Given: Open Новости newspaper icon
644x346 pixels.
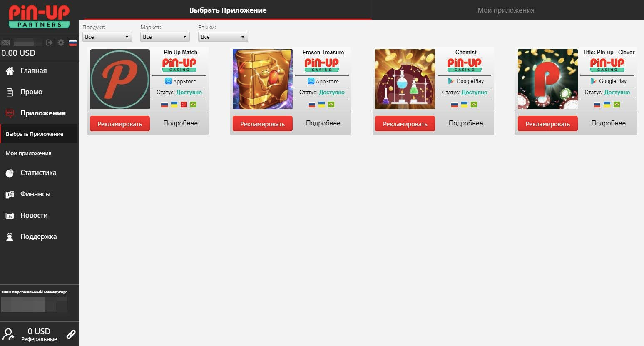Looking at the screenshot, I should click(10, 216).
